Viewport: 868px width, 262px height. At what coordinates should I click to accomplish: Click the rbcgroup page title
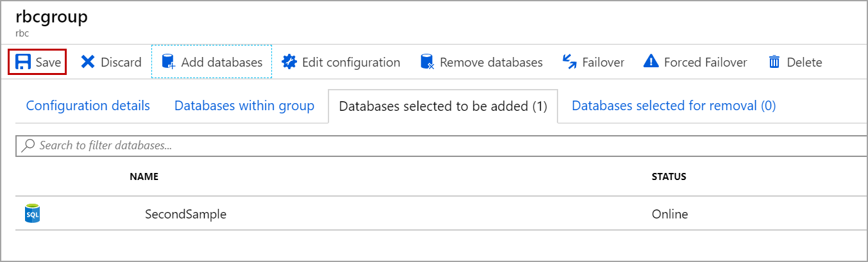51,17
